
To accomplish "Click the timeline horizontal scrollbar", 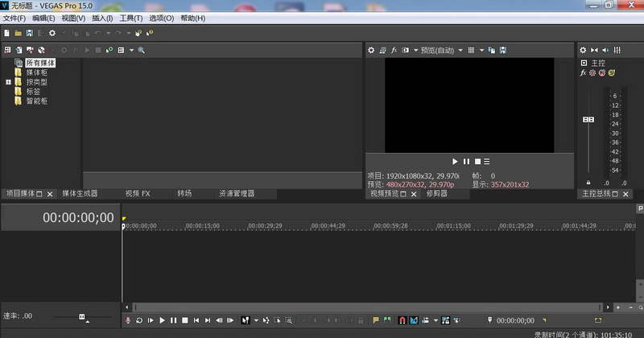I will pyautogui.click(x=367, y=307).
